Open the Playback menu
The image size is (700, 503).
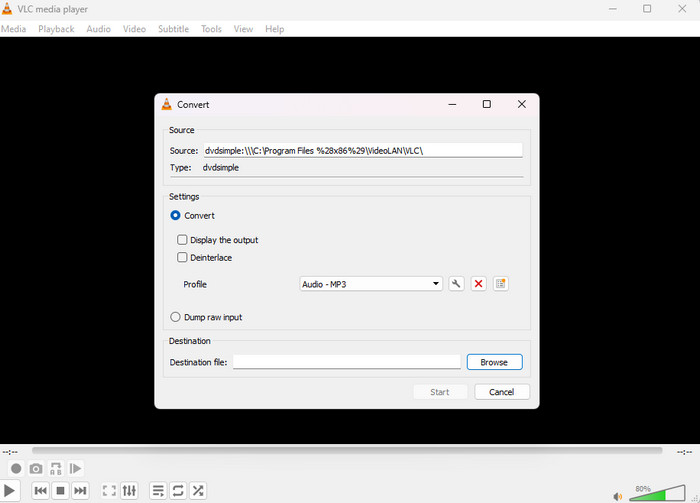(x=56, y=29)
